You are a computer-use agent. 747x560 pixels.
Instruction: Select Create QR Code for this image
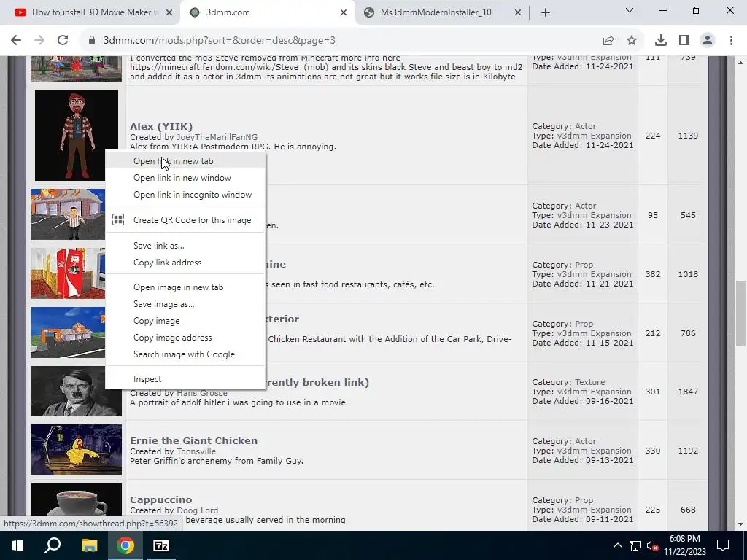pos(185,220)
